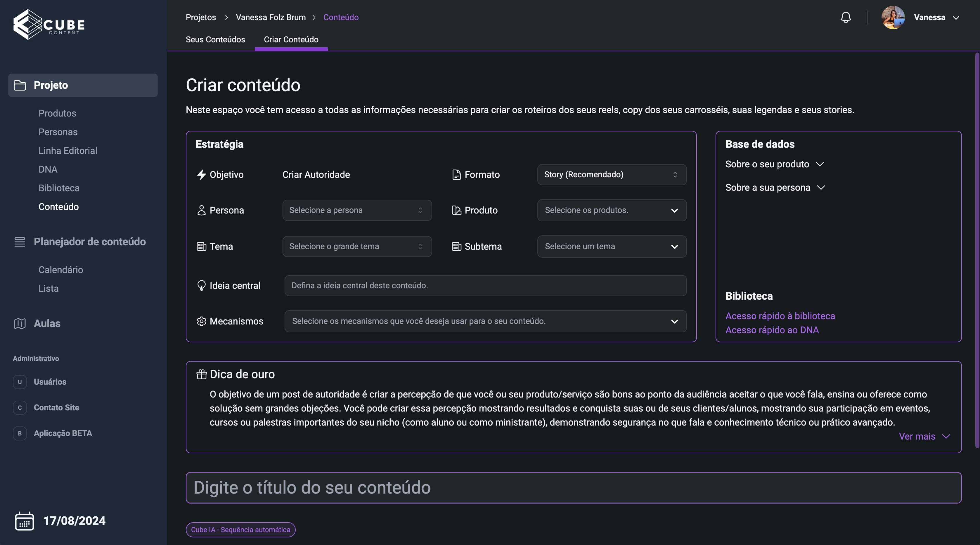The image size is (980, 545).
Task: Open the Formato Story (Recomendado) dropdown
Action: tap(612, 175)
